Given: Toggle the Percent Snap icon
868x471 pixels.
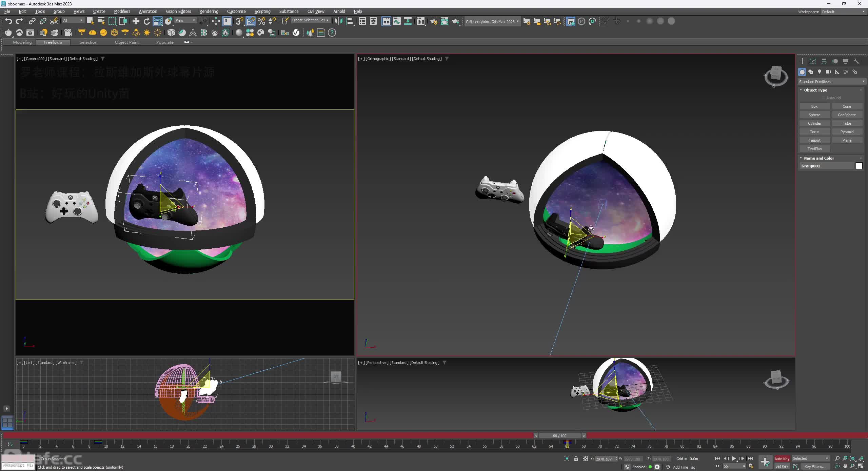Looking at the screenshot, I should 261,21.
